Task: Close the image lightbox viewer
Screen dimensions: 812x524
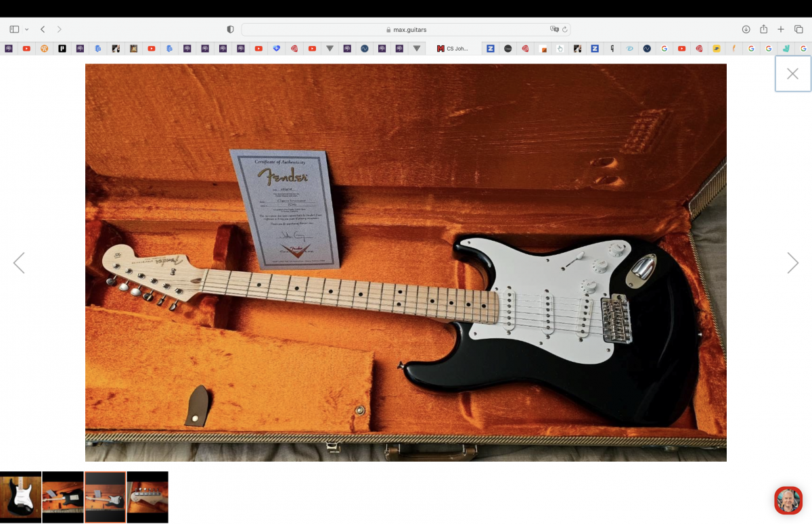Action: coord(792,74)
